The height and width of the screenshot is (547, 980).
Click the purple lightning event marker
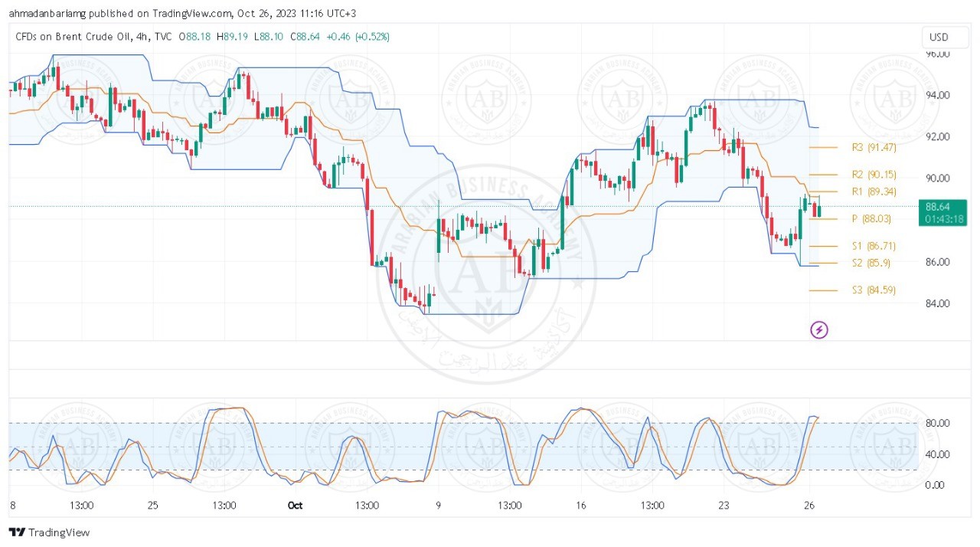tap(819, 330)
